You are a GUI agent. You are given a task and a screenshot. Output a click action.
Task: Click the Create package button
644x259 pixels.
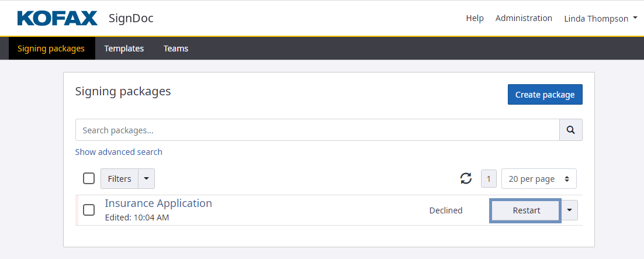pyautogui.click(x=545, y=95)
